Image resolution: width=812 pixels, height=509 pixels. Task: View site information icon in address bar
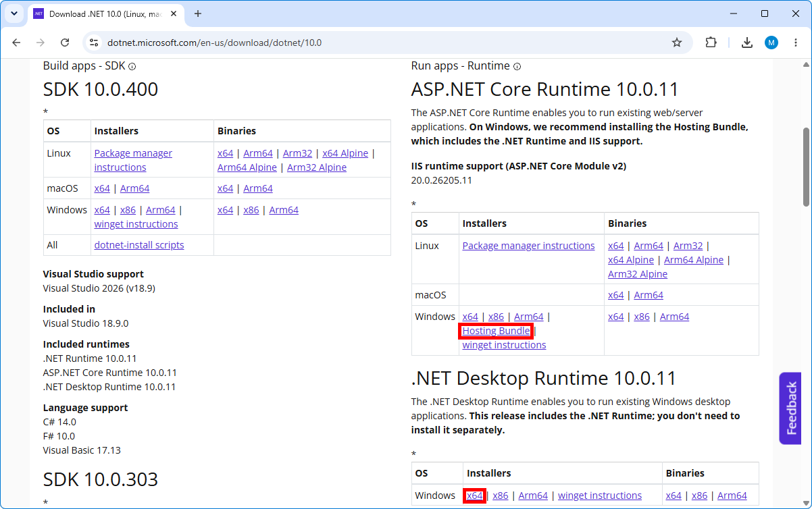pos(94,43)
